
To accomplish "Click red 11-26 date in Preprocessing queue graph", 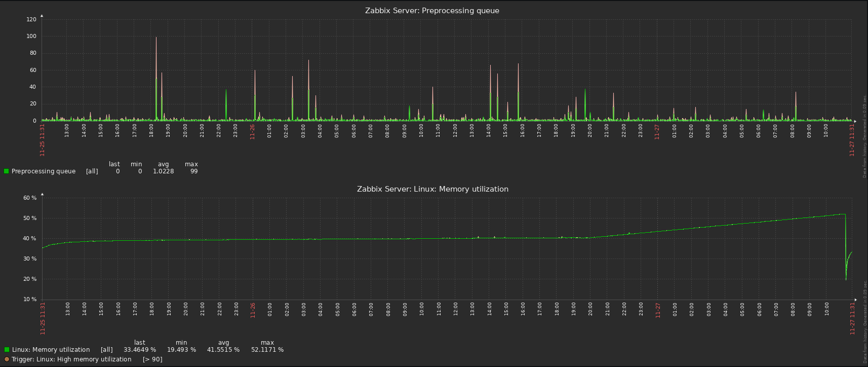I will [x=252, y=132].
